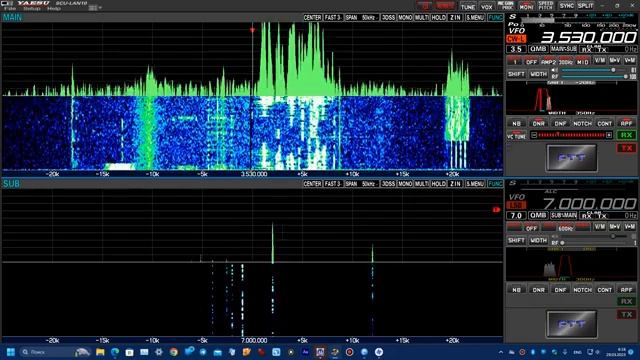Click CENTER on the SUB scope toolbar
Image resolution: width=640 pixels, height=360 pixels.
click(x=312, y=184)
